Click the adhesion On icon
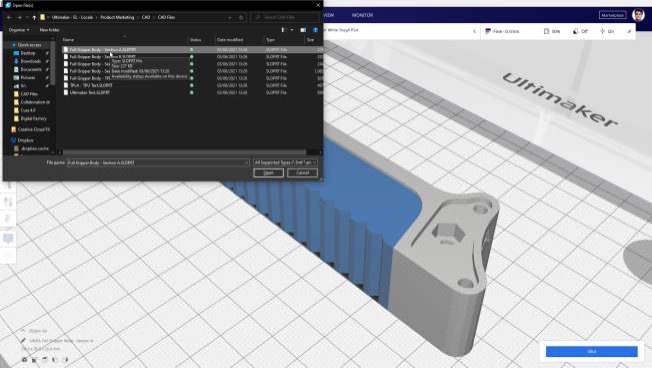This screenshot has height=368, width=652. click(602, 31)
